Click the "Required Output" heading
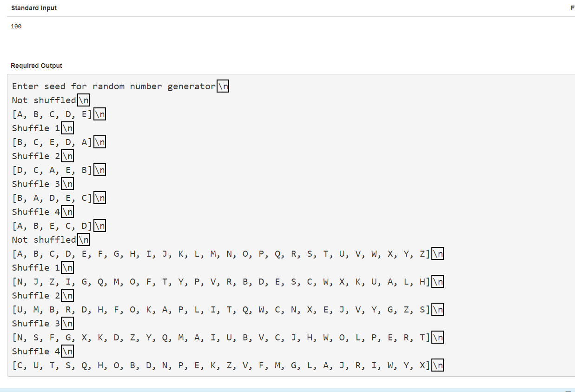575x392 pixels. (x=36, y=66)
